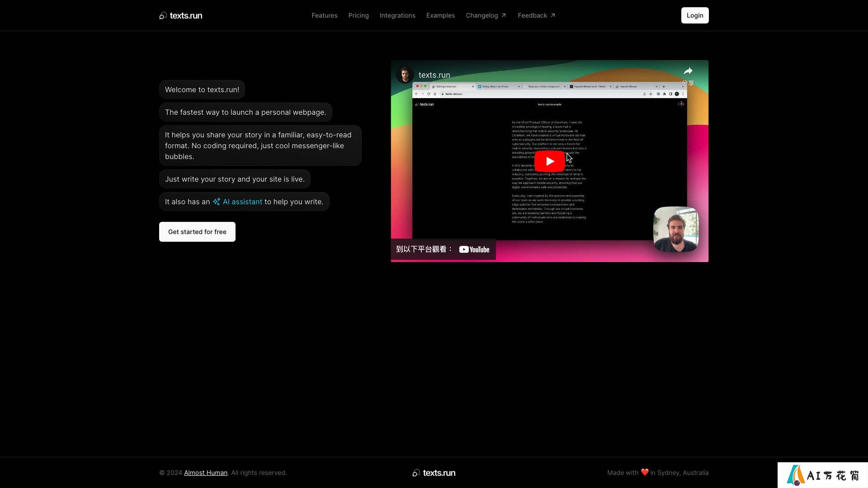
Task: Click 'The fastest way to launch' bubble
Action: (x=245, y=112)
